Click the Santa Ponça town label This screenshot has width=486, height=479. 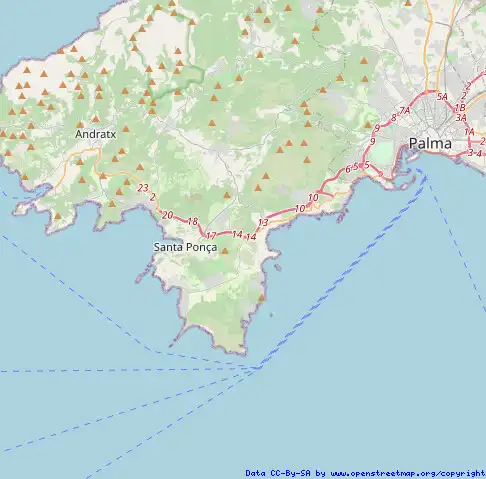pos(185,247)
